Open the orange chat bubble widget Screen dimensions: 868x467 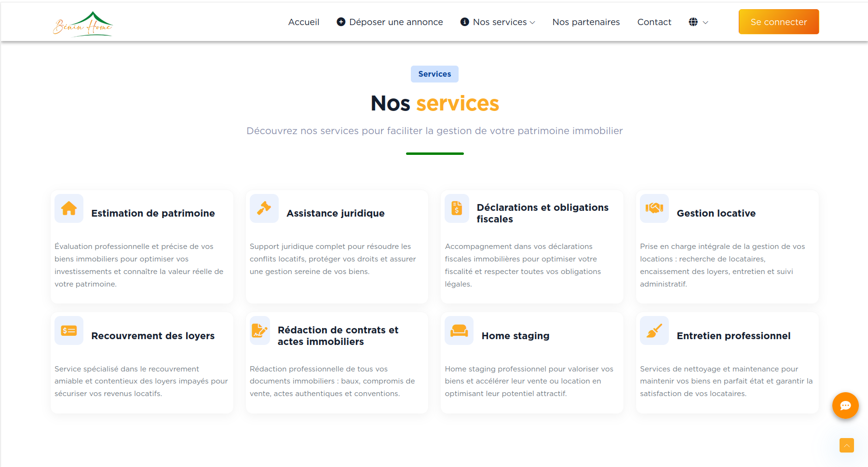[x=845, y=405]
